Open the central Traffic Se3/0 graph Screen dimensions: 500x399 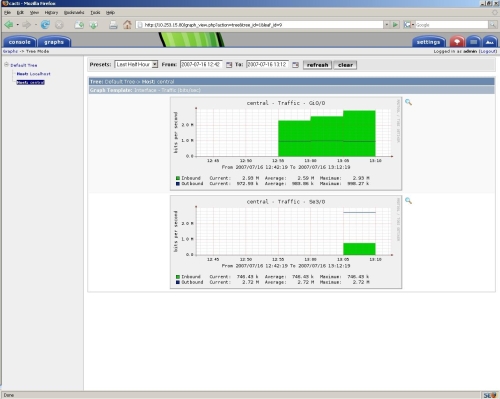tap(286, 242)
